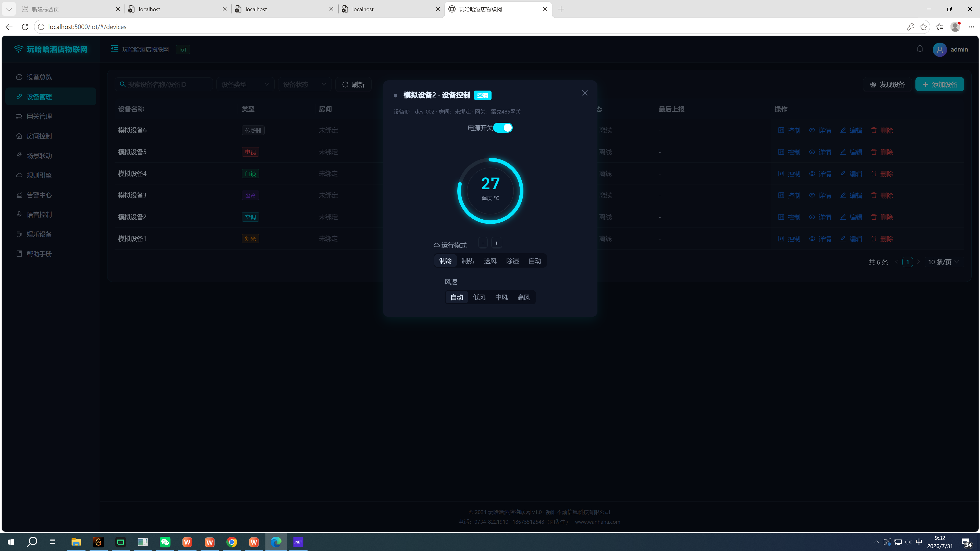This screenshot has width=980, height=551.
Task: Click the 添加设备 button
Action: coord(939,84)
